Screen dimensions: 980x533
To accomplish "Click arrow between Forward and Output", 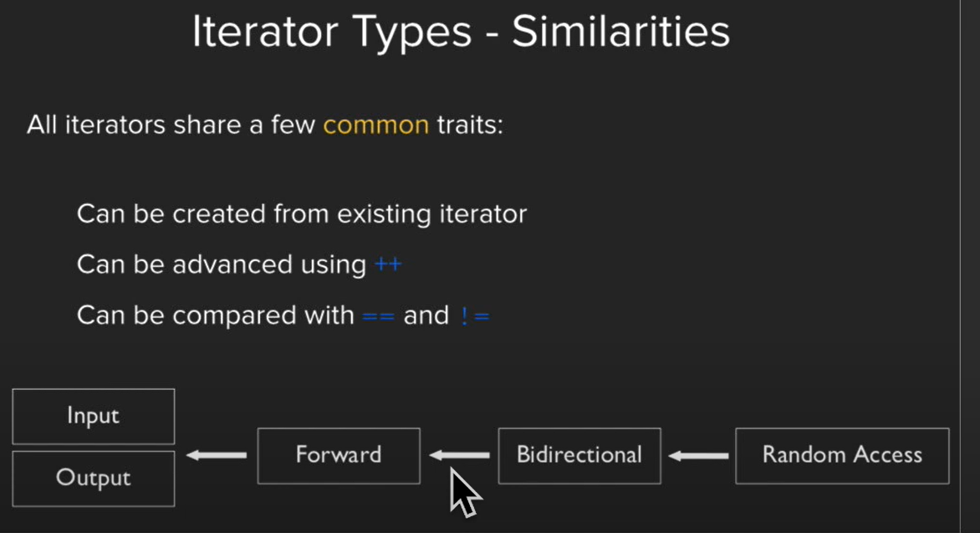I will click(x=216, y=455).
